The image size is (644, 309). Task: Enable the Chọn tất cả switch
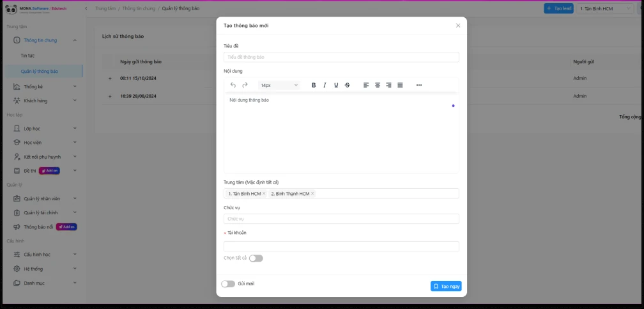[x=256, y=258]
